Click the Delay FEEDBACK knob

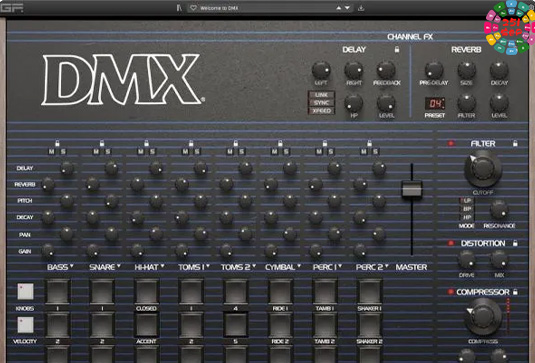pos(386,70)
